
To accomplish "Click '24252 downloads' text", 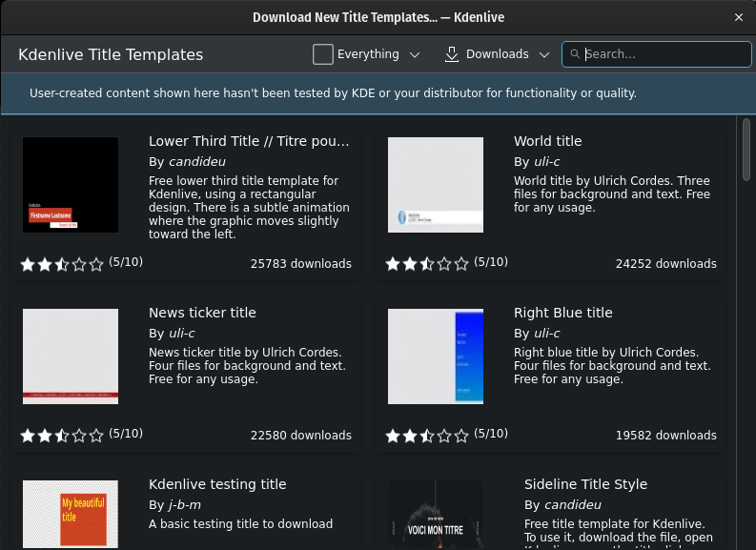I will (665, 264).
